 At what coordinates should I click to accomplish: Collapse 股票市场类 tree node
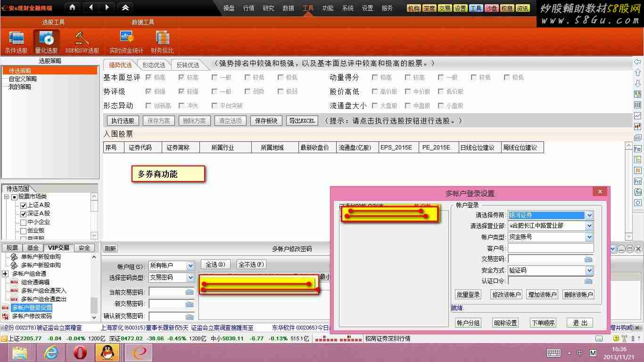click(7, 197)
